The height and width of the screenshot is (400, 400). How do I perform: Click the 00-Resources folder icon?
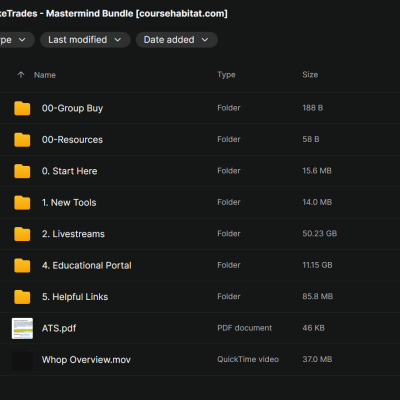22,140
